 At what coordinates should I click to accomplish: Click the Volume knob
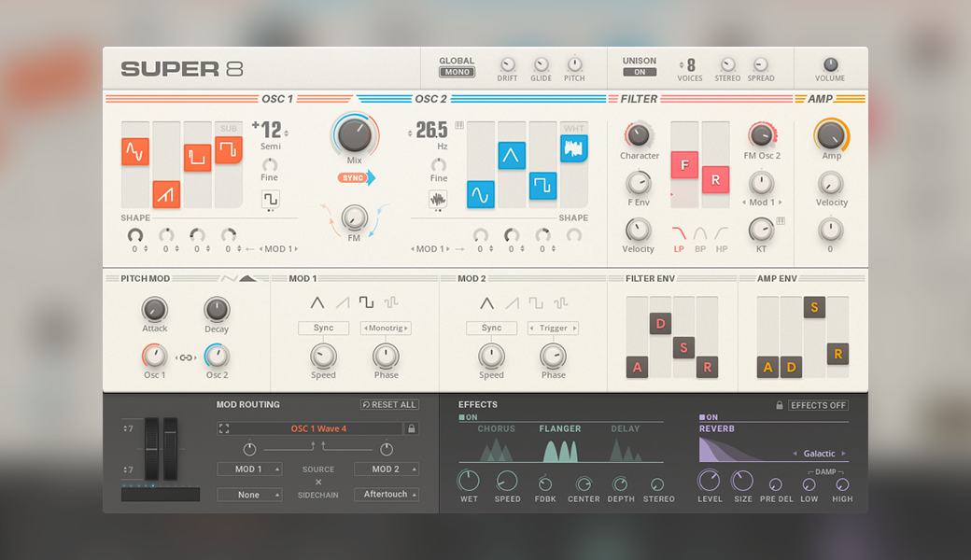(x=830, y=64)
